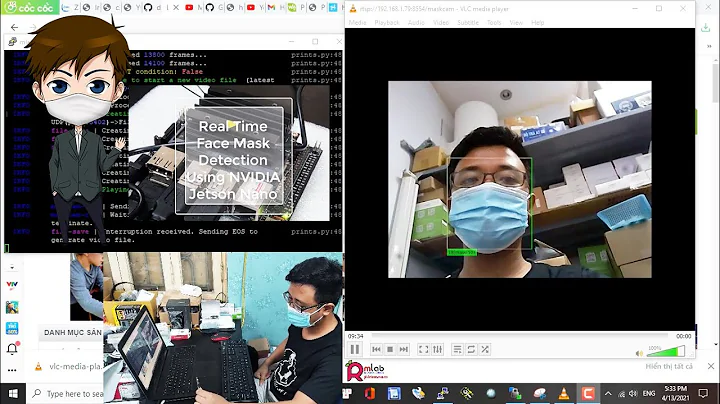Open the View menu in VLC

(x=516, y=22)
